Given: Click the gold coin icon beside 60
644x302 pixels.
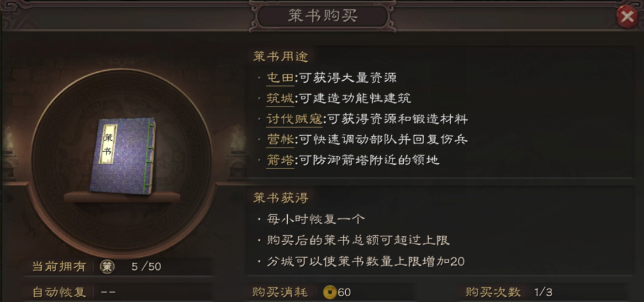Looking at the screenshot, I should [330, 291].
